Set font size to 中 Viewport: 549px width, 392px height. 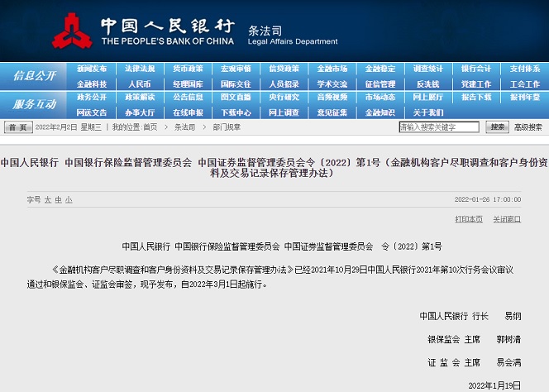(58, 199)
